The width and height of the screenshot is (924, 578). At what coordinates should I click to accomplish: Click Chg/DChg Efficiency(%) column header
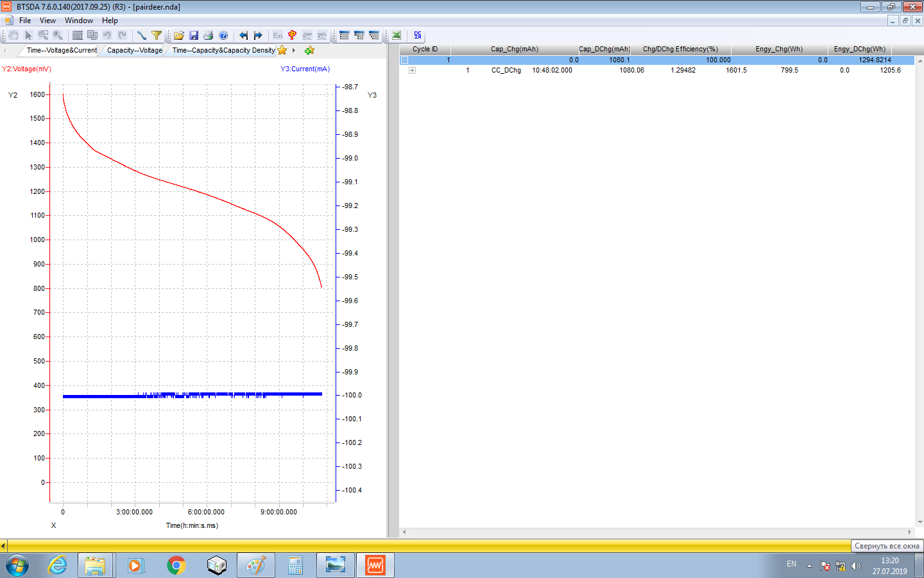tap(680, 49)
